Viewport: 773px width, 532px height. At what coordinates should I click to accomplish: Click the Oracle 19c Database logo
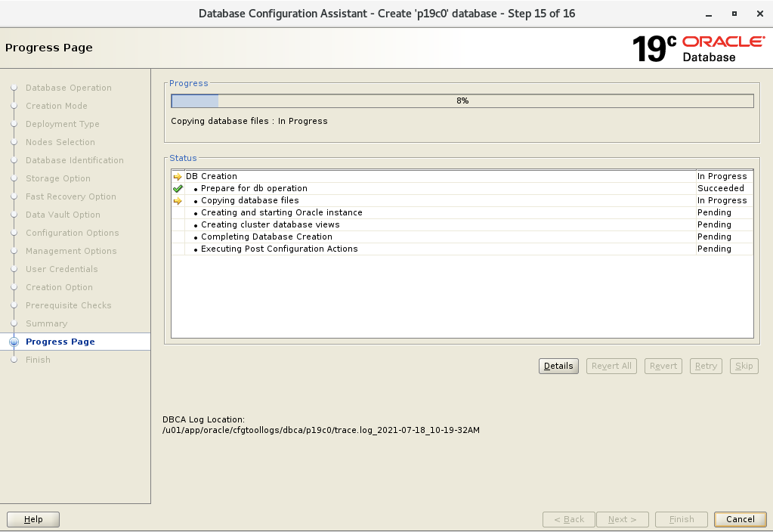[698, 48]
